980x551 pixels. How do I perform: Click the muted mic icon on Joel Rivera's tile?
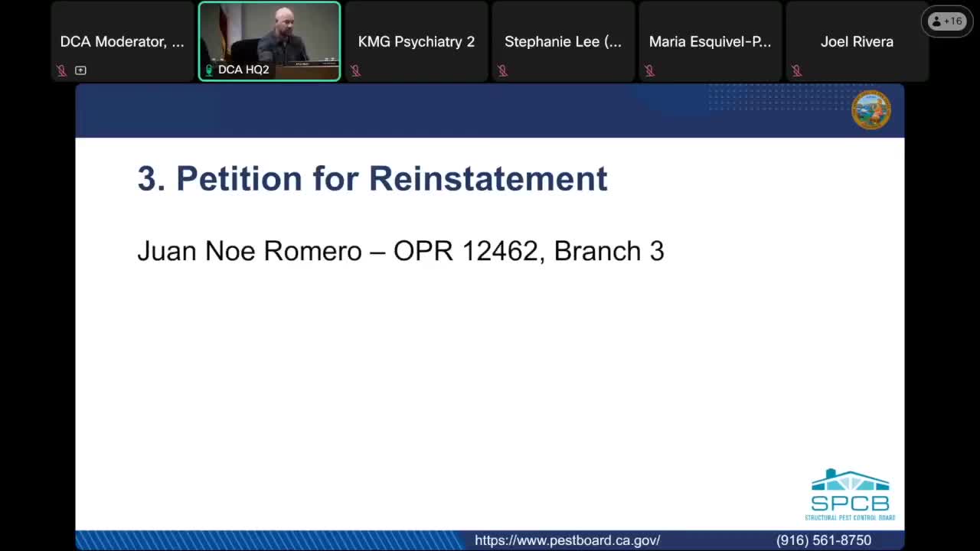tap(796, 70)
